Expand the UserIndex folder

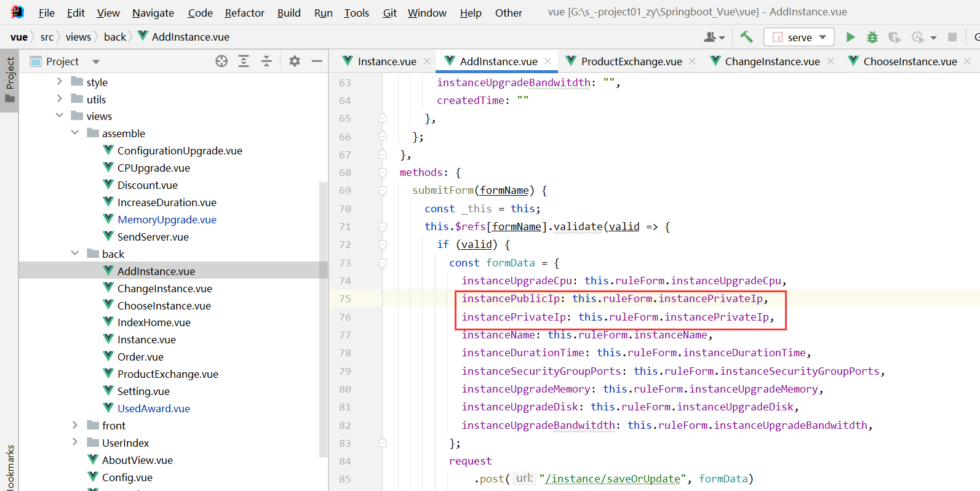(75, 442)
